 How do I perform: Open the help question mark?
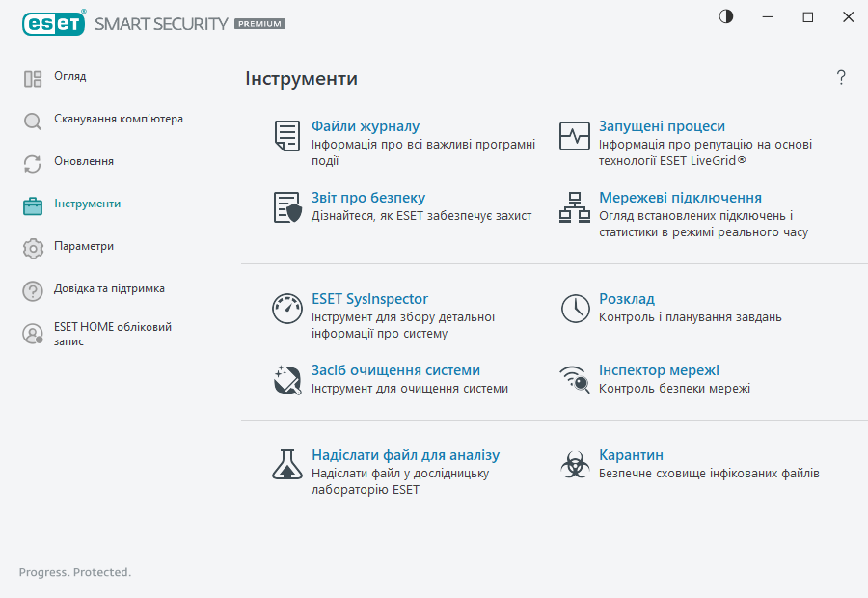click(x=841, y=78)
